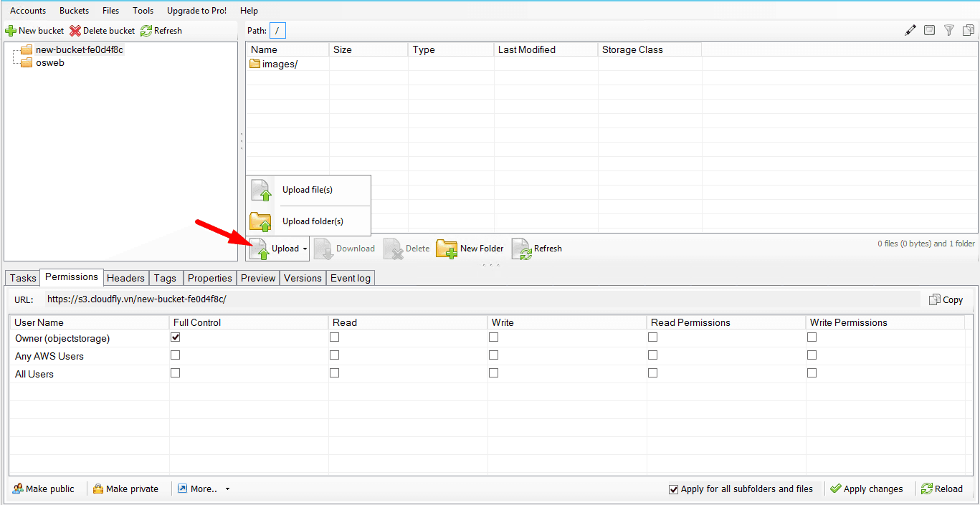The height and width of the screenshot is (505, 980).
Task: Check Write for All Users
Action: click(493, 372)
